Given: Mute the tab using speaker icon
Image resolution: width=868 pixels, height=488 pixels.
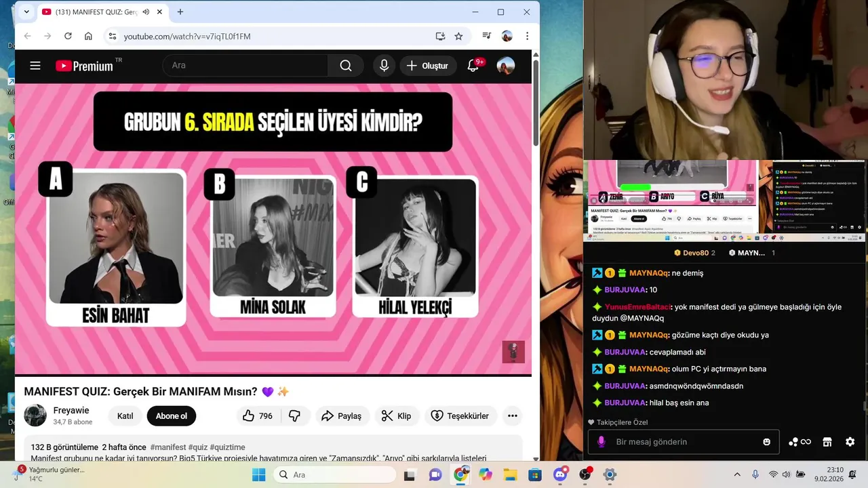Looking at the screenshot, I should tap(146, 12).
